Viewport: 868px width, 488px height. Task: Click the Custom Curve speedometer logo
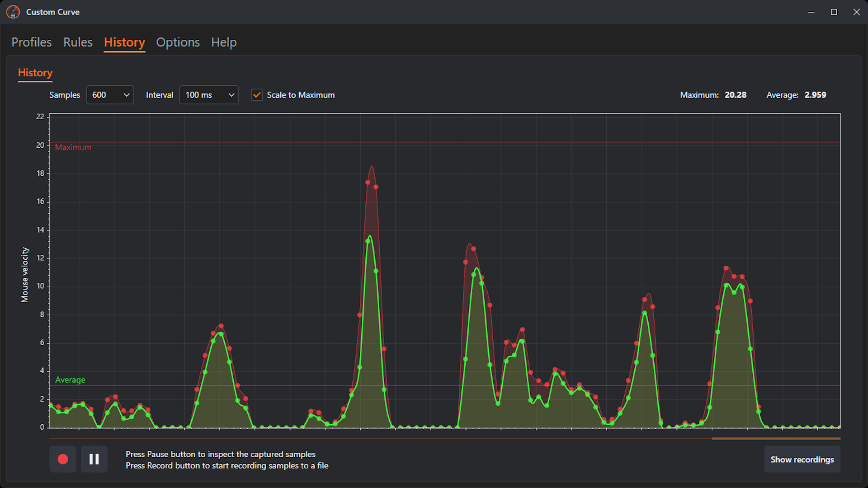13,12
